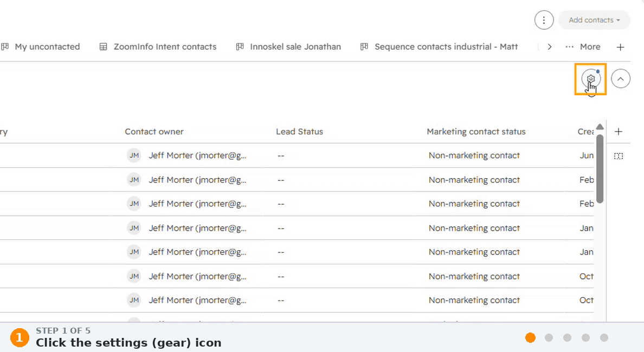The height and width of the screenshot is (352, 644).
Task: Open the More views menu
Action: pyautogui.click(x=583, y=47)
